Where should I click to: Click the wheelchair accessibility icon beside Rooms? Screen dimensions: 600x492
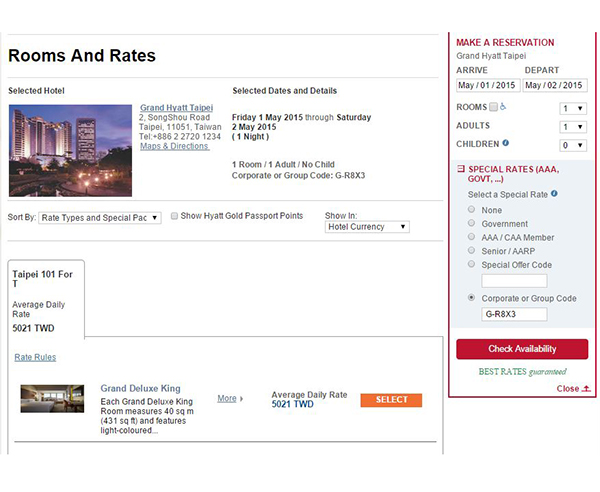(x=503, y=107)
